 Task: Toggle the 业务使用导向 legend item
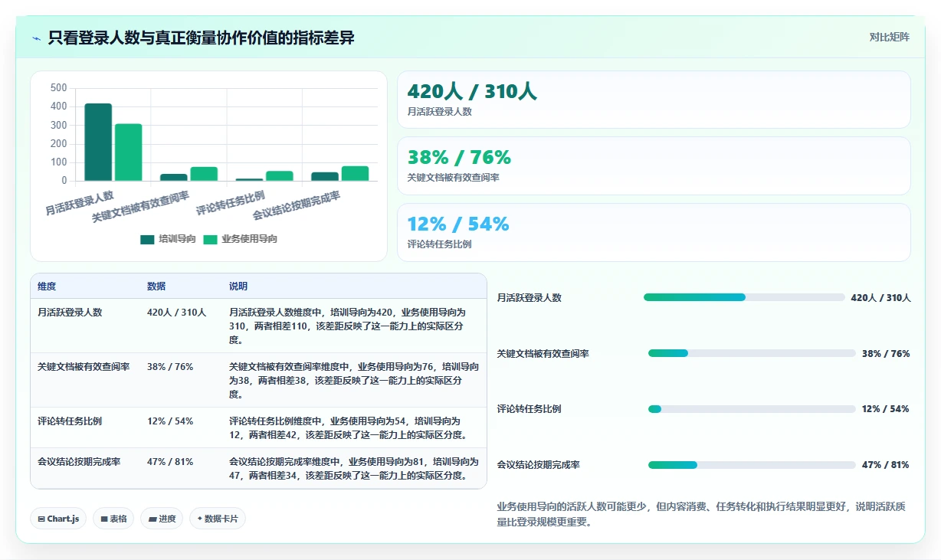pos(240,239)
